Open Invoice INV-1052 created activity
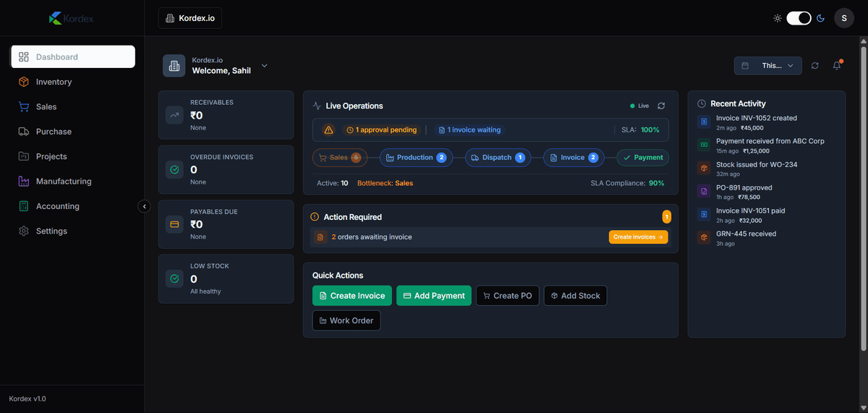The height and width of the screenshot is (413, 868). [767, 122]
